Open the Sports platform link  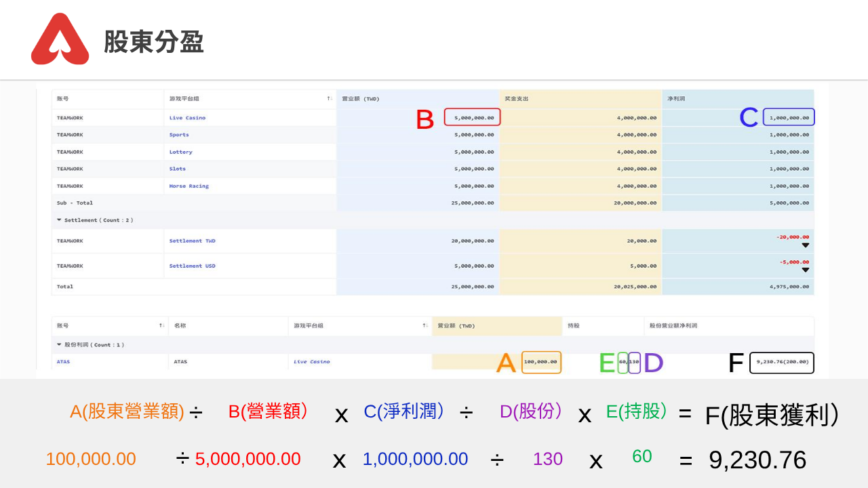179,135
